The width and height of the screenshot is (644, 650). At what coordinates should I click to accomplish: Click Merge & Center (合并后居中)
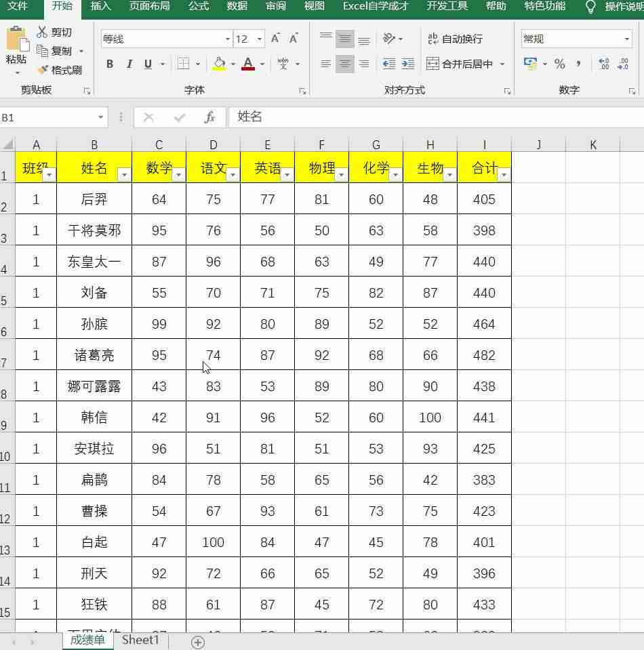(460, 64)
